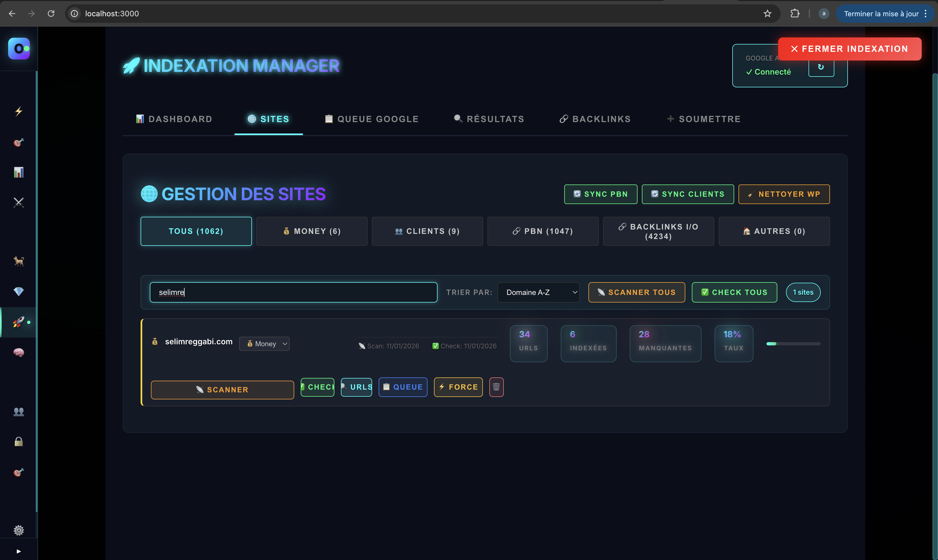Expand the Chrome extensions menu

pos(795,14)
